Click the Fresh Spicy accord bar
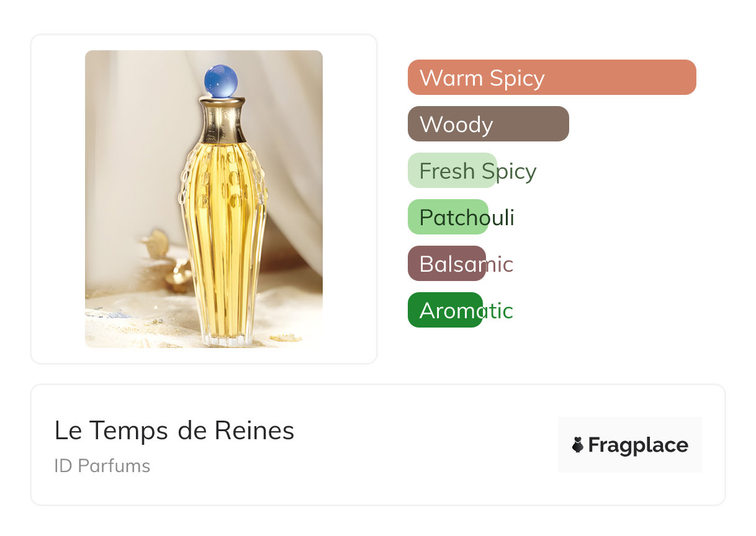756x536 pixels. (x=452, y=171)
